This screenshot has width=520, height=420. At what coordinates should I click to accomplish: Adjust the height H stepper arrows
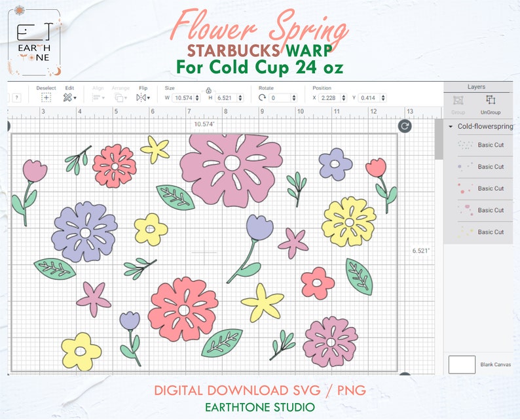(240, 98)
